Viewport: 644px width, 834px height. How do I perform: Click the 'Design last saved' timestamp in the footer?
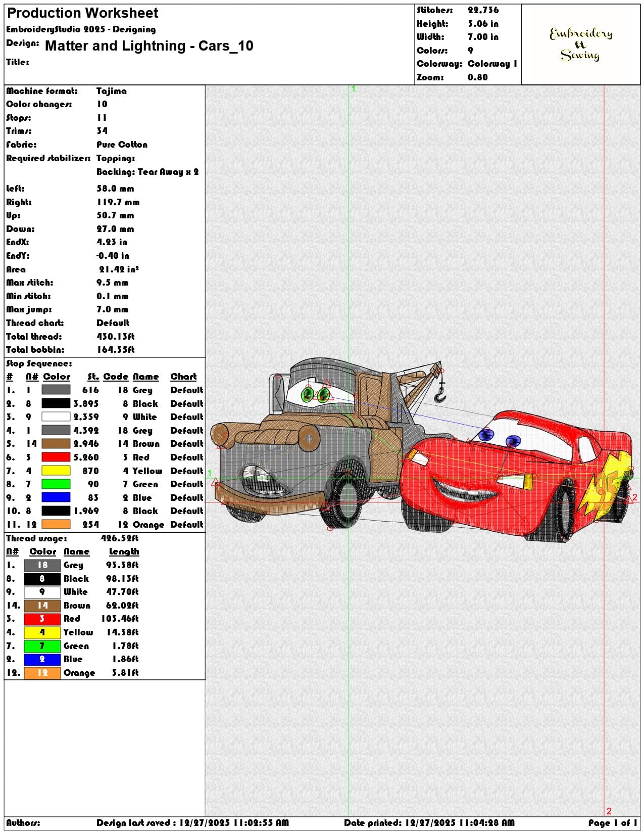coord(192,823)
